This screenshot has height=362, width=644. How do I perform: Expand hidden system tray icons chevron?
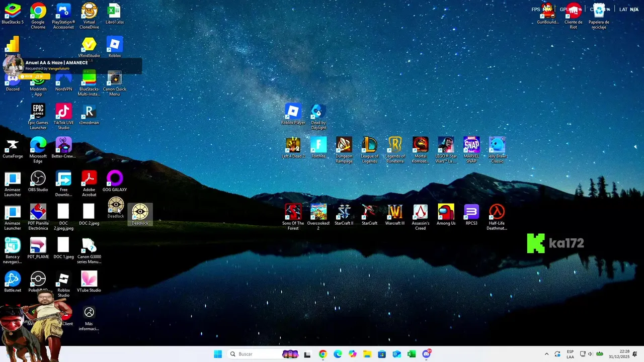[547, 354]
